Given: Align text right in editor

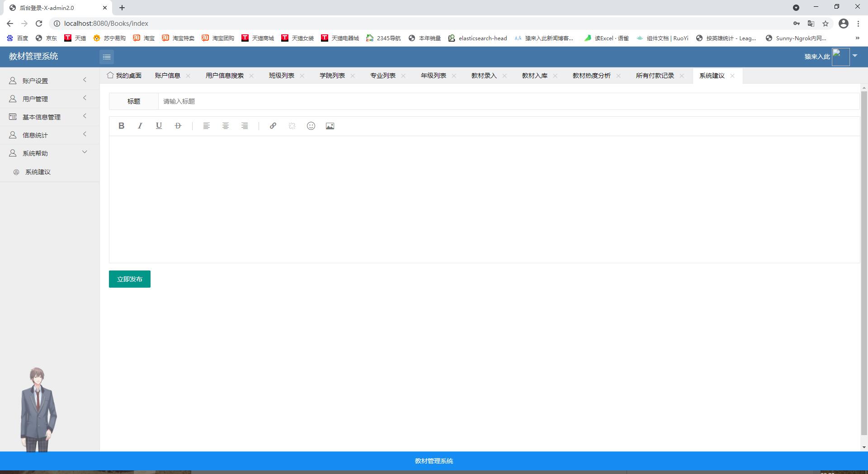Looking at the screenshot, I should (x=245, y=126).
